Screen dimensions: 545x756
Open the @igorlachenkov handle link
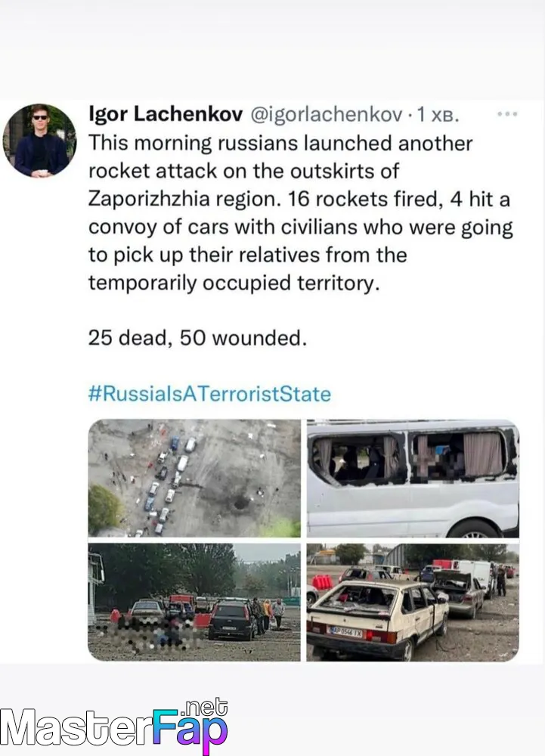[327, 114]
